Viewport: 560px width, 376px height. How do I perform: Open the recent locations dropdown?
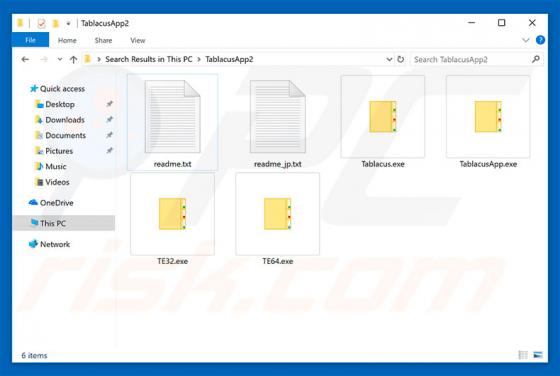pos(60,59)
